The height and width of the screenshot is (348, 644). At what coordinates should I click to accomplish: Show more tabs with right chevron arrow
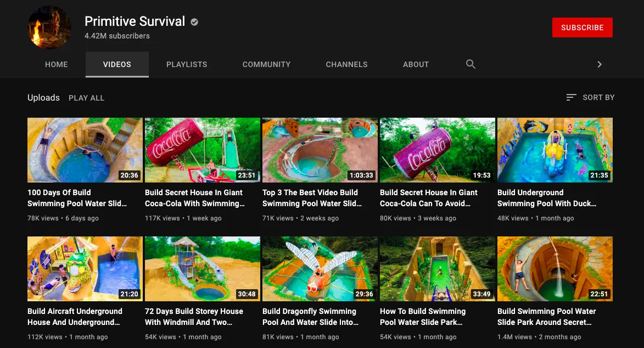pyautogui.click(x=600, y=64)
